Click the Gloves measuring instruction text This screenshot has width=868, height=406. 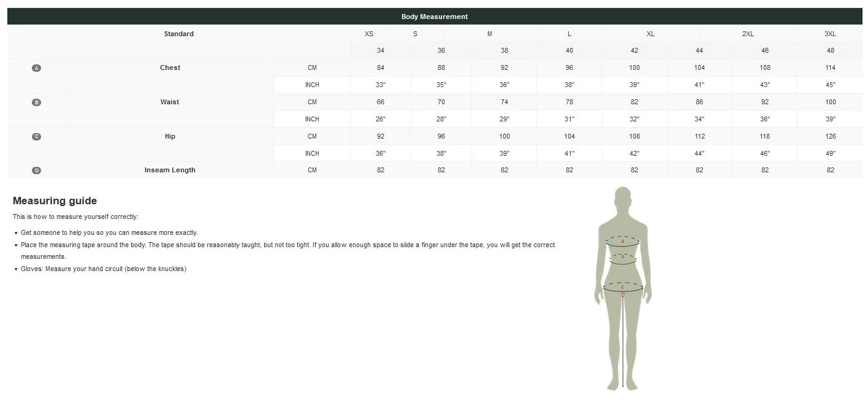(x=103, y=269)
